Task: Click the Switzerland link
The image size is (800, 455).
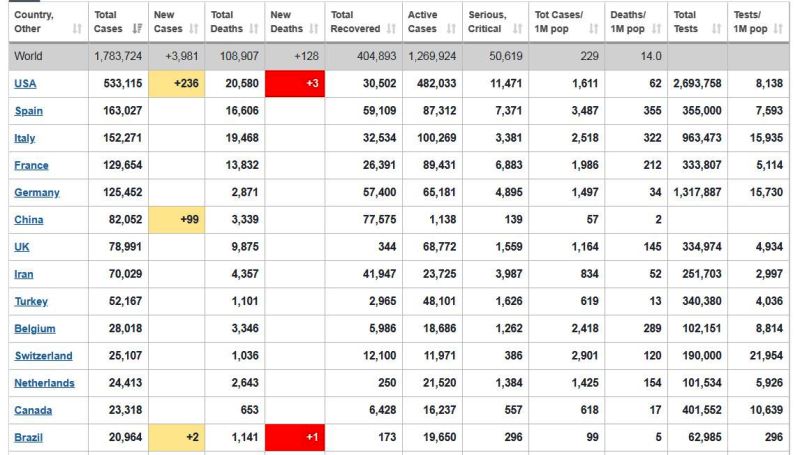Action: [43, 355]
